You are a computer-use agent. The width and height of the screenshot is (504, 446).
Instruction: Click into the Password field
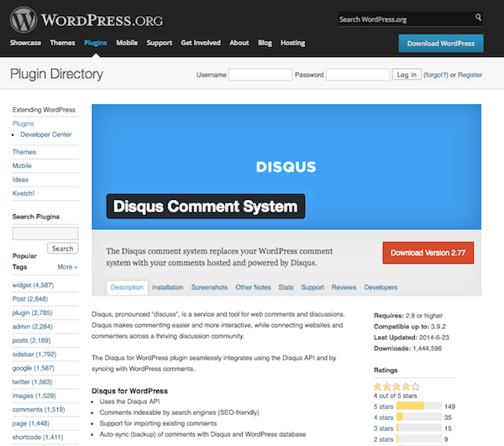point(358,75)
